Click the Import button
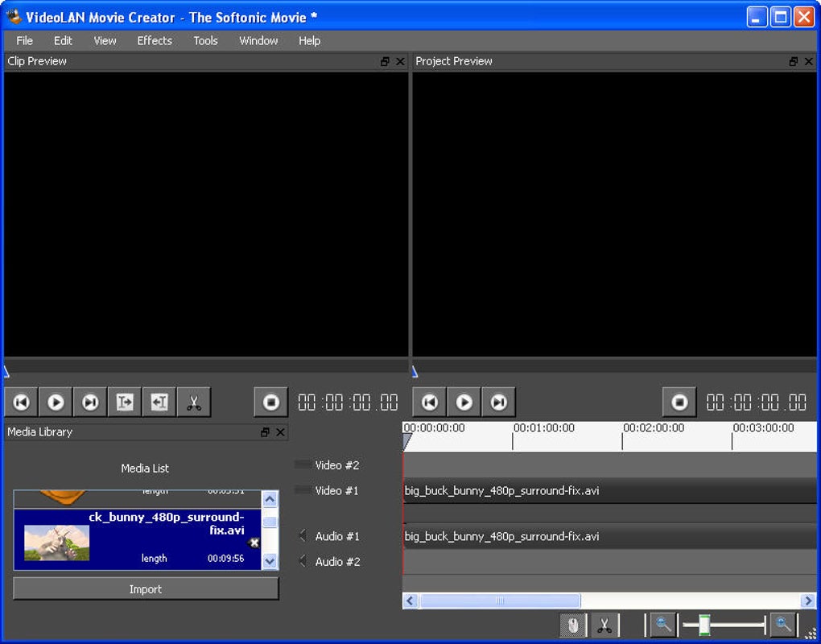 [x=146, y=589]
